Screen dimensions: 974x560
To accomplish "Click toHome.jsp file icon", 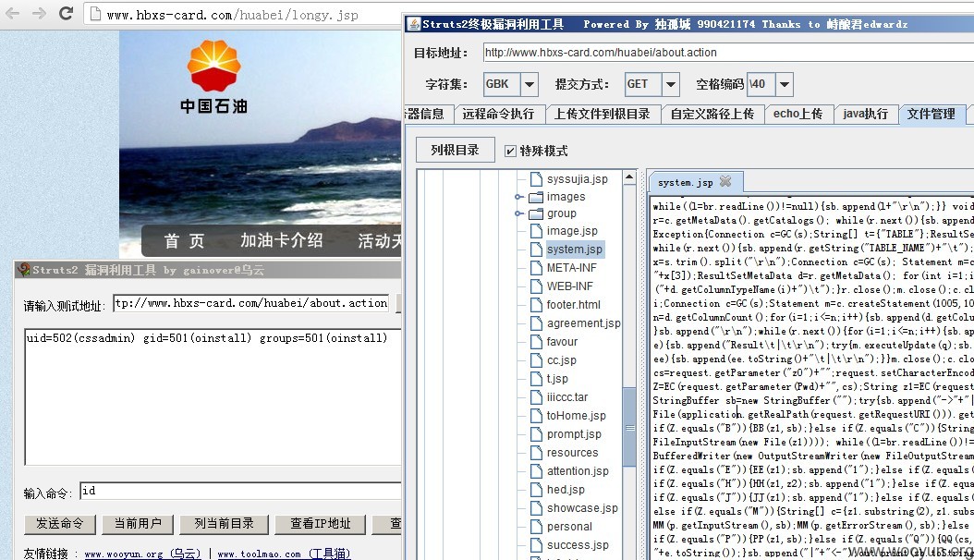I will tap(536, 415).
